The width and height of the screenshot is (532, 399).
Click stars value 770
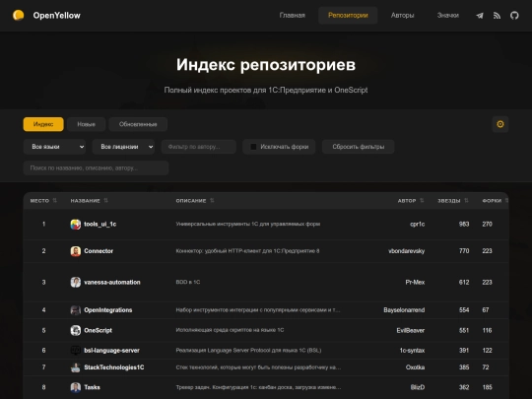(464, 251)
